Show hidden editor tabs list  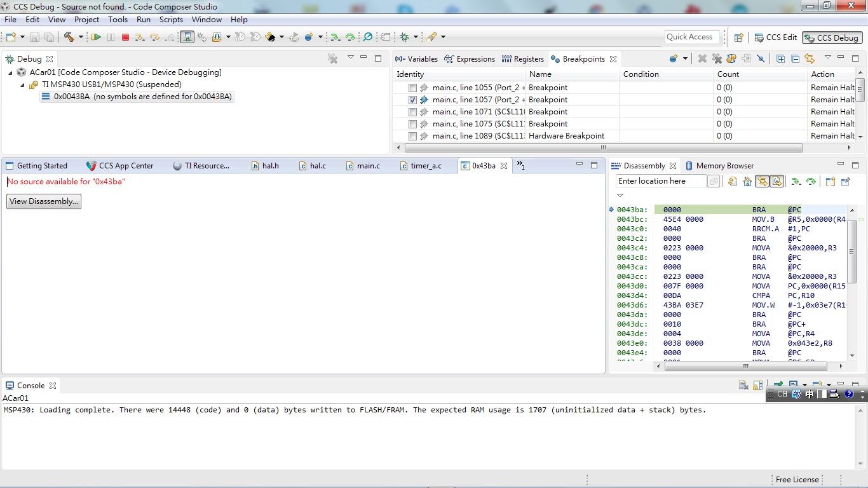coord(520,165)
